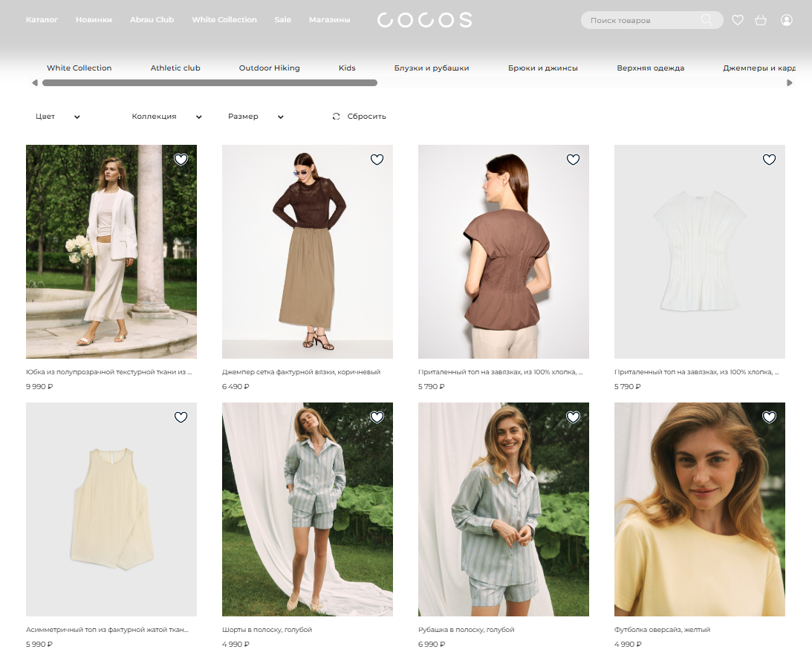Viewport: 812px width, 655px height.
Task: Favorite the brown mesh jumper with heart
Action: pyautogui.click(x=377, y=159)
